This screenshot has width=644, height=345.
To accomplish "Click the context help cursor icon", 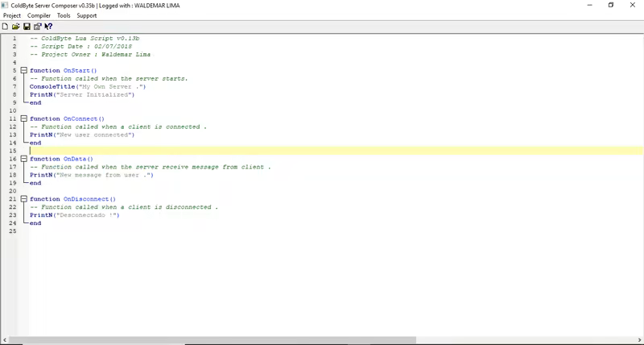I will pos(48,27).
